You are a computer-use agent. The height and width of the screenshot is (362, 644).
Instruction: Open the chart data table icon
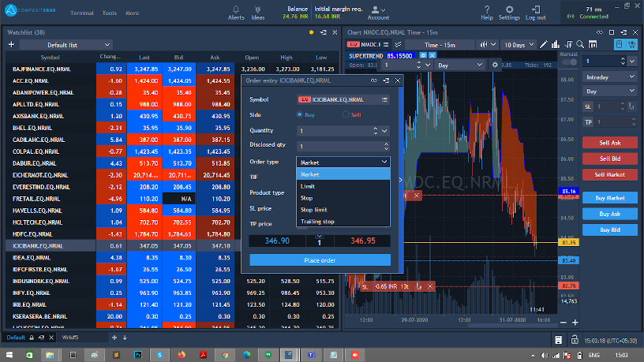[593, 44]
